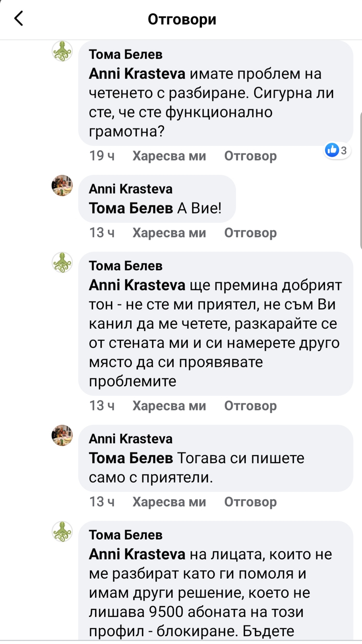Like the 'Тогава си пишете само с приятели' comment
Viewport: 362px width, 644px height.
click(x=169, y=502)
